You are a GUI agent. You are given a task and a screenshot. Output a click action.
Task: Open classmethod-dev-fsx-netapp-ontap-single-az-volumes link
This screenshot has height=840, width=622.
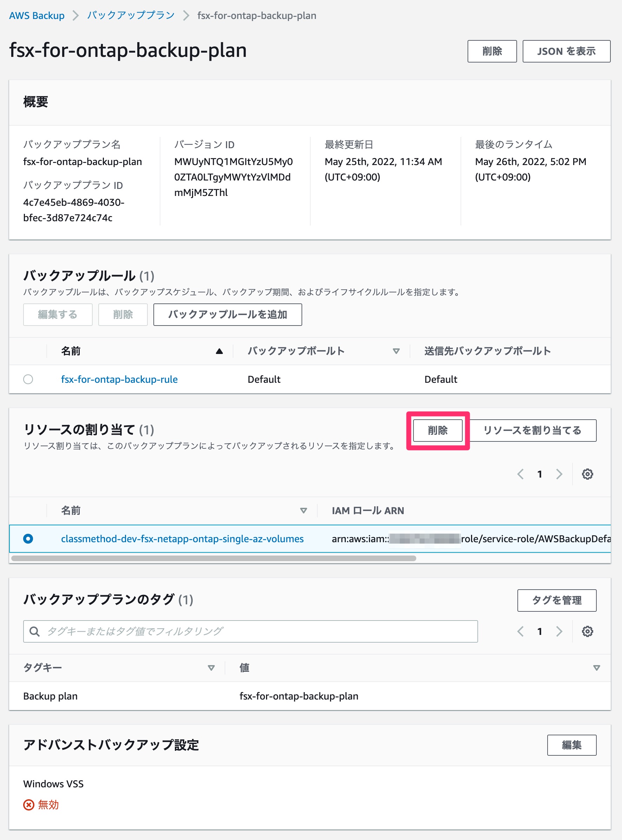(182, 539)
